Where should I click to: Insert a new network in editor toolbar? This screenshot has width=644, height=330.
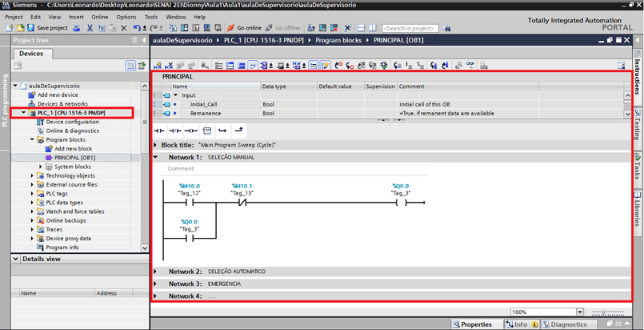pyautogui.click(x=158, y=66)
